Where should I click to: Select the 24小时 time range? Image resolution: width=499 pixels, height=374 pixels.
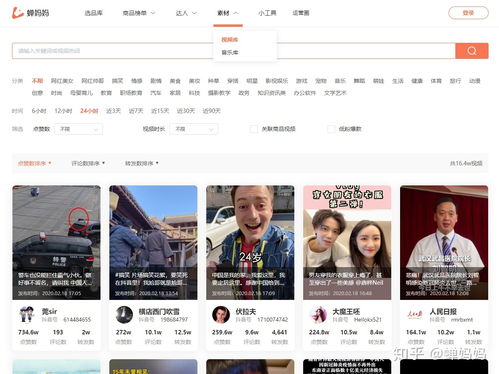click(x=89, y=111)
